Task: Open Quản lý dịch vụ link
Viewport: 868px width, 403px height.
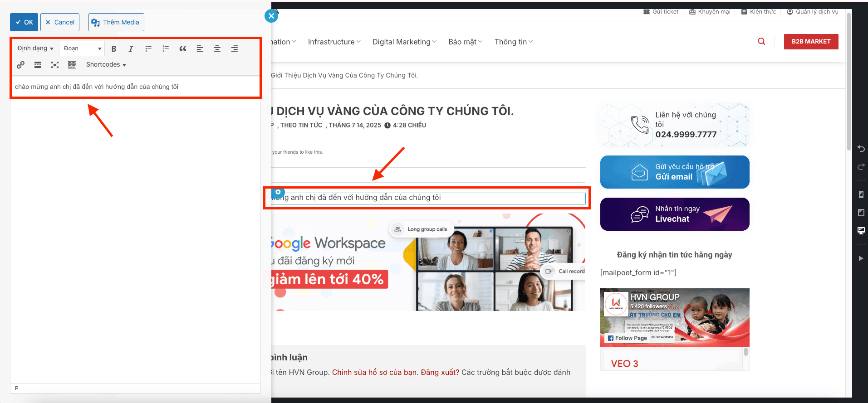Action: tap(813, 12)
